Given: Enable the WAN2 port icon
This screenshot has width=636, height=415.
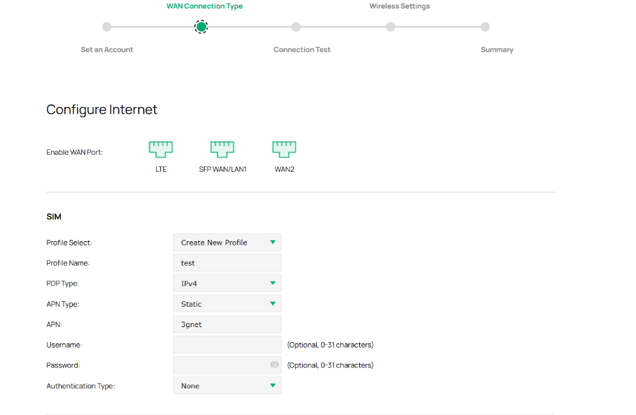Looking at the screenshot, I should tap(284, 149).
